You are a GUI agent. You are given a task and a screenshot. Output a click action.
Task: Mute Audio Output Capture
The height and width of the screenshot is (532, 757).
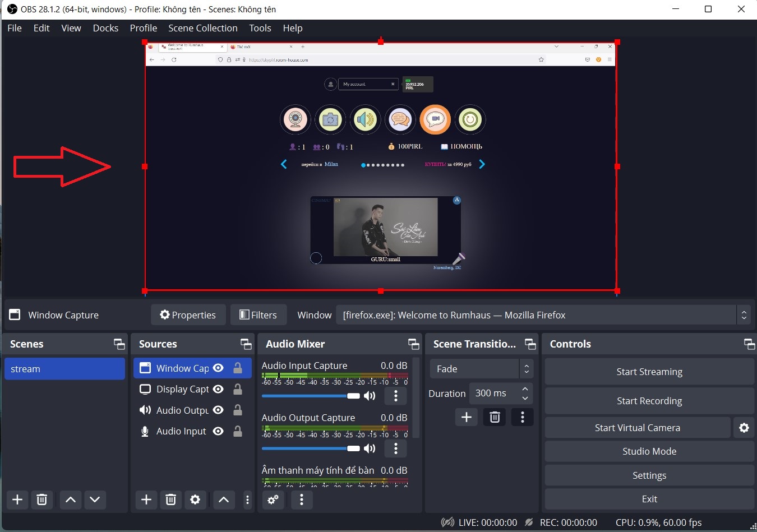click(x=370, y=448)
